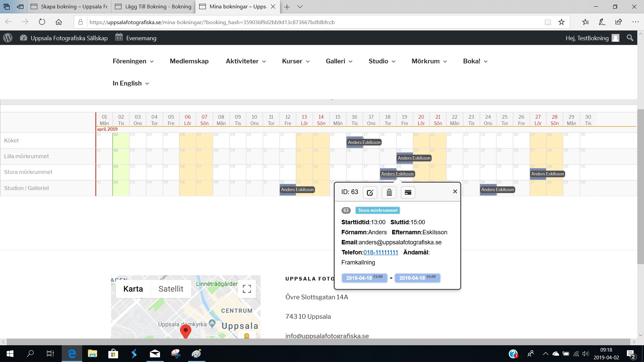Click the dashboard gauge icon beside site name
Viewport: 644px width, 362px height.
click(x=23, y=38)
